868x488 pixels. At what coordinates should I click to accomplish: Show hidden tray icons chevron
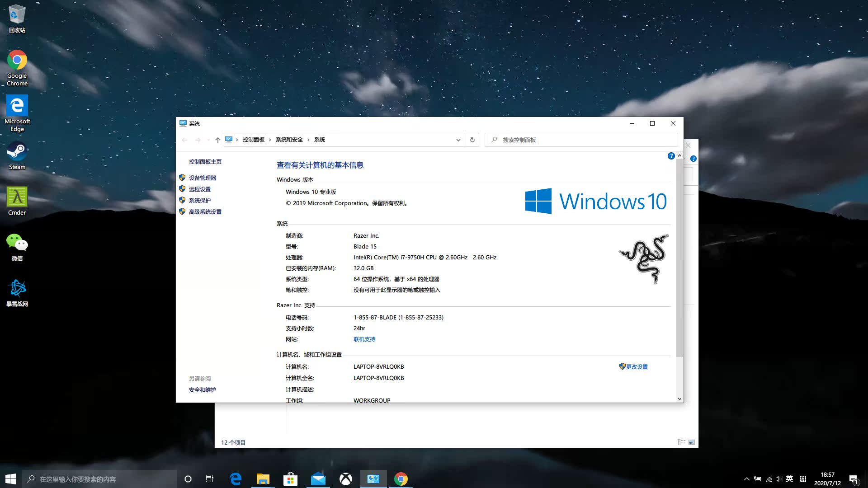point(747,479)
